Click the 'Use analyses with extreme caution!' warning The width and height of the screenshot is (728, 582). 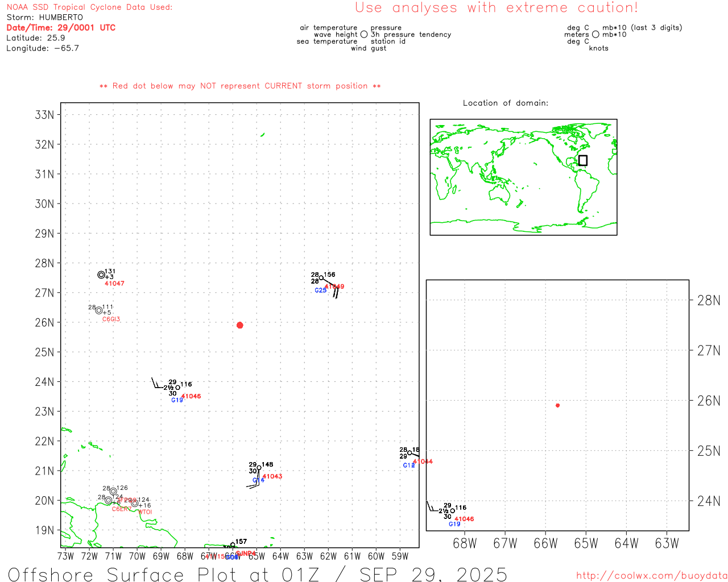click(x=496, y=8)
